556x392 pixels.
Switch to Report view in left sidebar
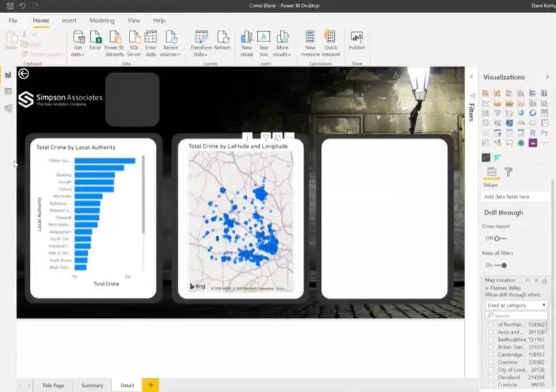(x=8, y=75)
